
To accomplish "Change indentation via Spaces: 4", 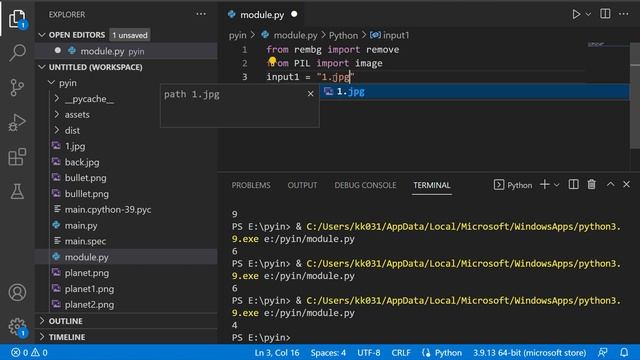I will [328, 353].
